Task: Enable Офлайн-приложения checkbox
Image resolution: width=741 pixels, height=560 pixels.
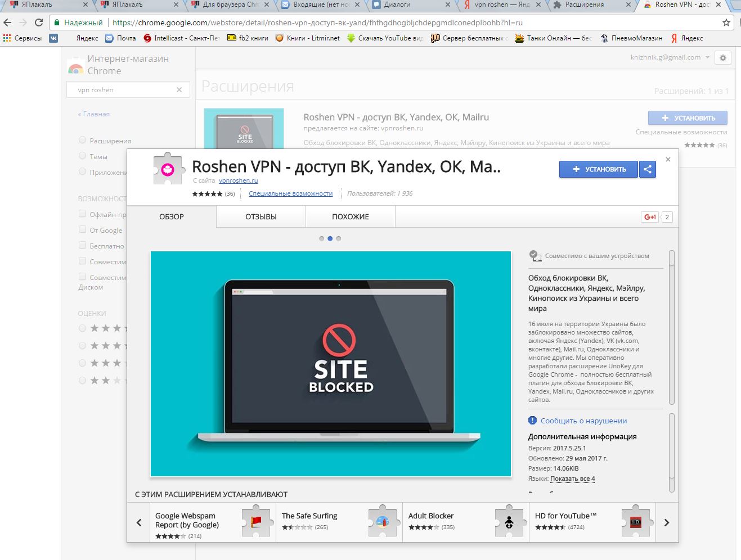Action: pos(83,214)
